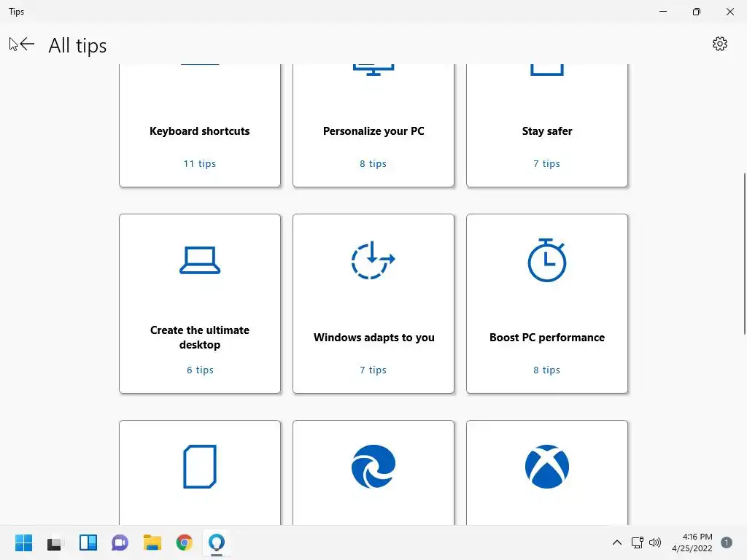Click the Tips lightbulb taskbar icon
747x560 pixels.
pyautogui.click(x=216, y=542)
